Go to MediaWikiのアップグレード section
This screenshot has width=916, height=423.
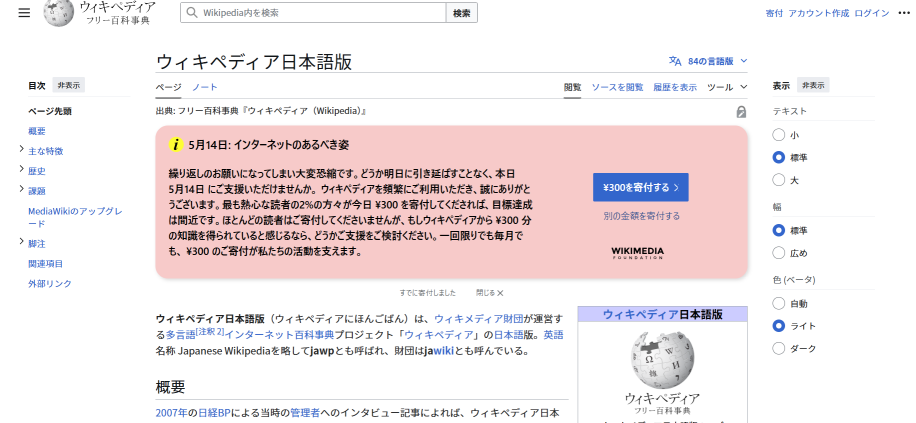[x=75, y=217]
